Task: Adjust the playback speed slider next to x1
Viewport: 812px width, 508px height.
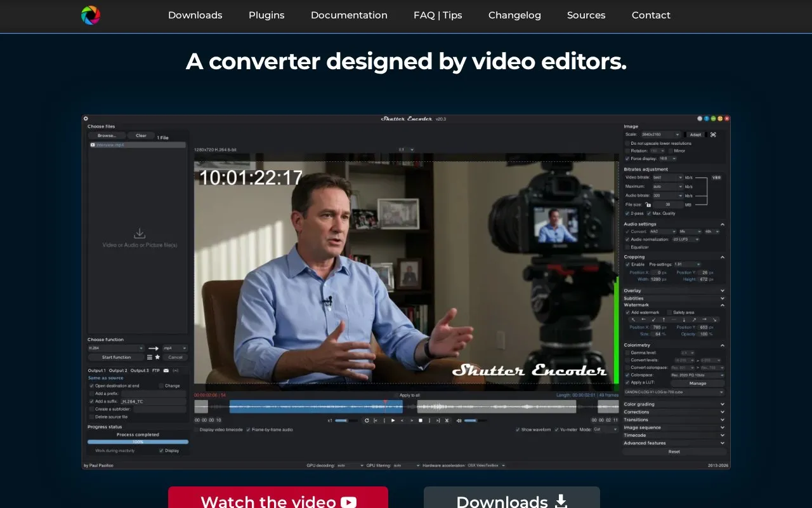Action: tap(346, 420)
